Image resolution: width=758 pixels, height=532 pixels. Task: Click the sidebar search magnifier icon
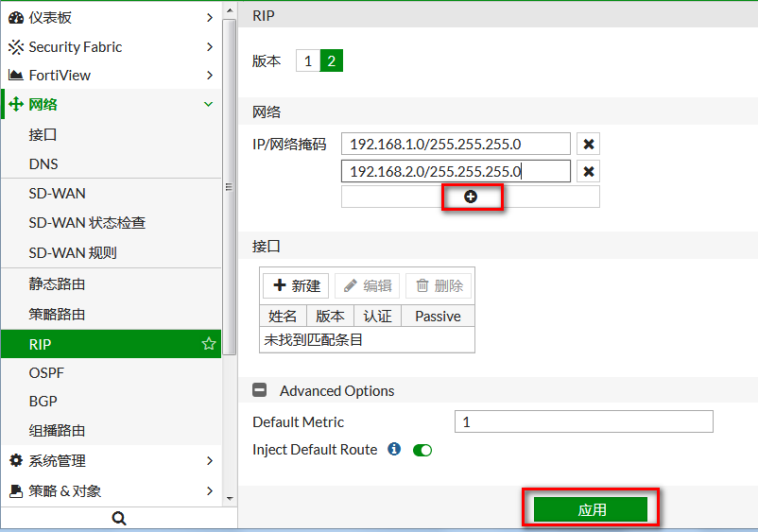click(x=119, y=518)
